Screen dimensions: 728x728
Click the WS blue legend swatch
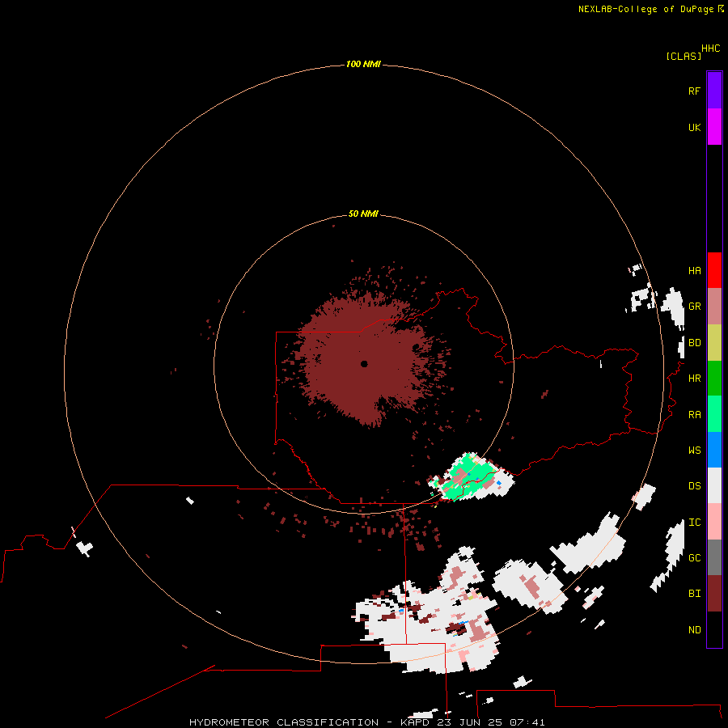pyautogui.click(x=714, y=450)
